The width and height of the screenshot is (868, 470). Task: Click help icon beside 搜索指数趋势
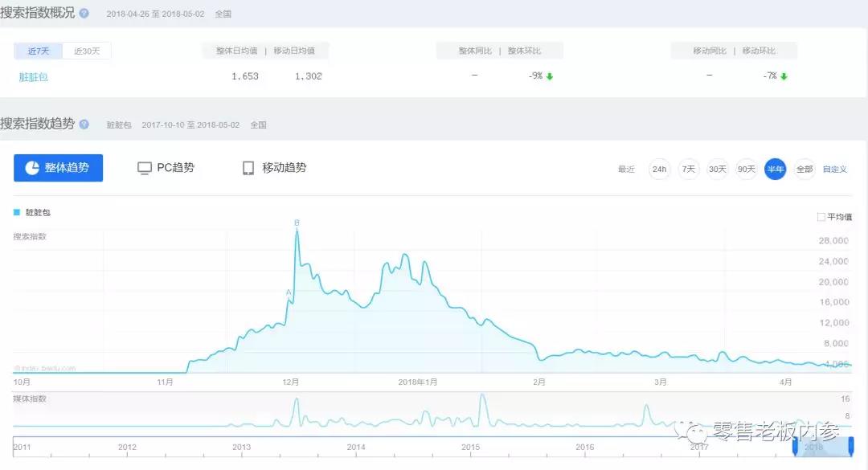(84, 125)
